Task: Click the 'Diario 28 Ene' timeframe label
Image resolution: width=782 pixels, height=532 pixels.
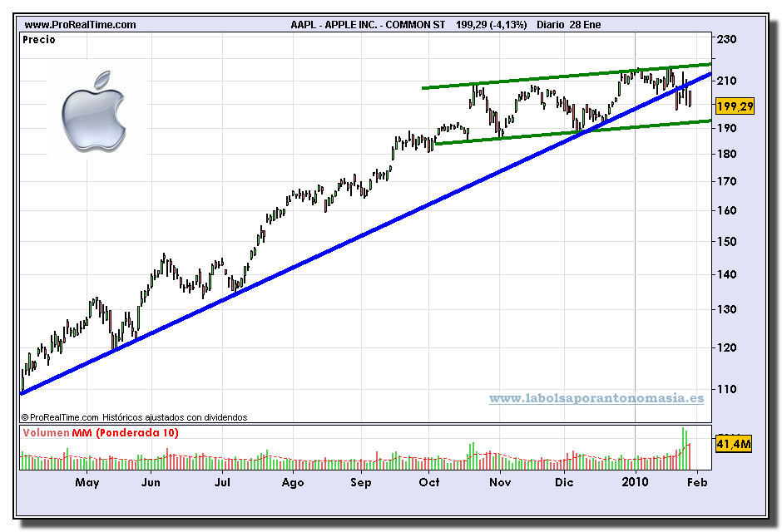Action: click(568, 24)
